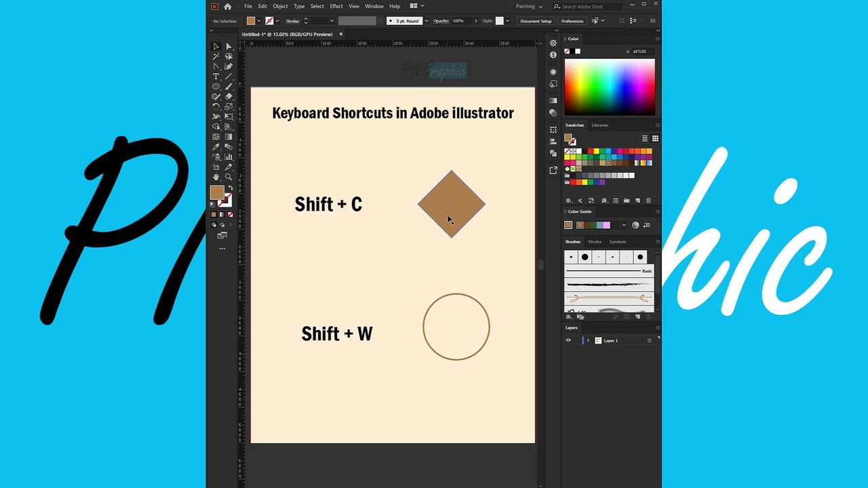Switch swatches to thumbnail grid view
868x488 pixels.
click(655, 138)
